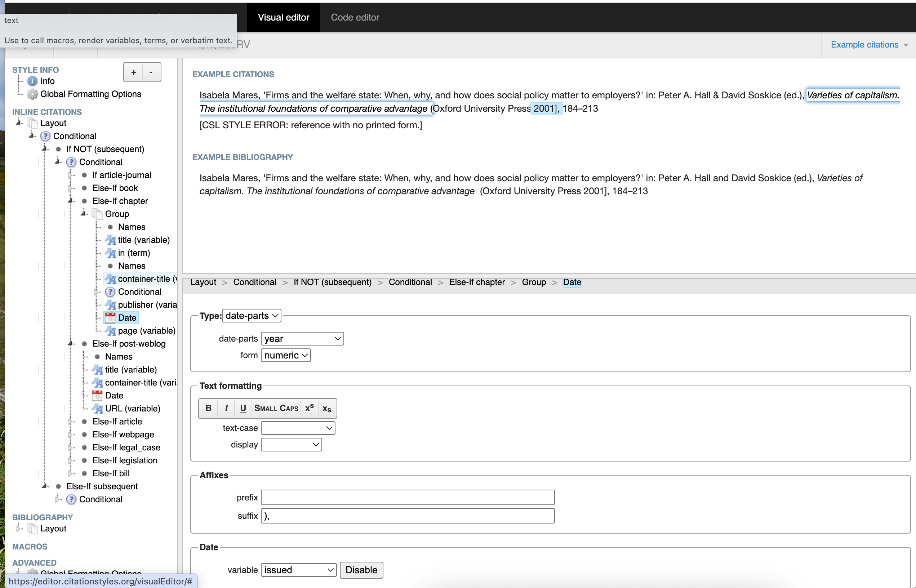The height and width of the screenshot is (588, 916).
Task: Click the Disable button next to variable
Action: point(361,570)
